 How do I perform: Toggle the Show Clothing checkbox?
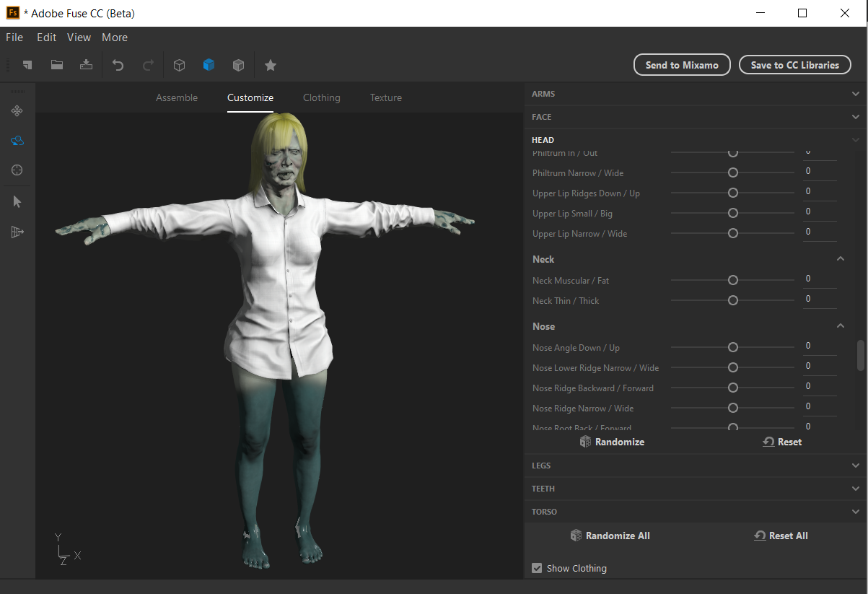click(537, 568)
